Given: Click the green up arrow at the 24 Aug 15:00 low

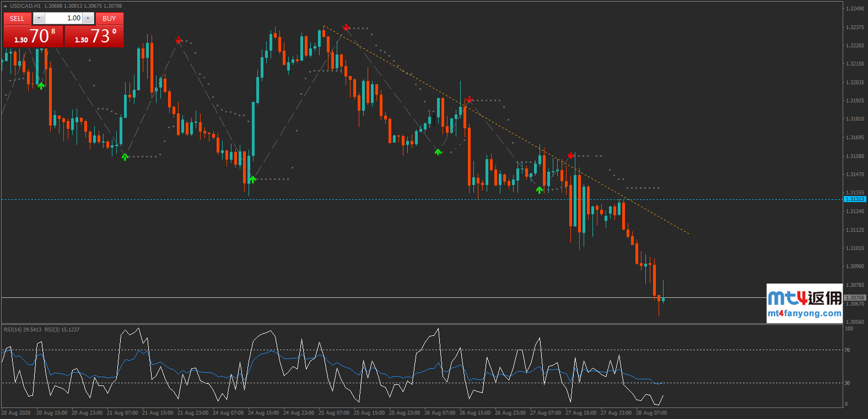Looking at the screenshot, I should [x=252, y=179].
